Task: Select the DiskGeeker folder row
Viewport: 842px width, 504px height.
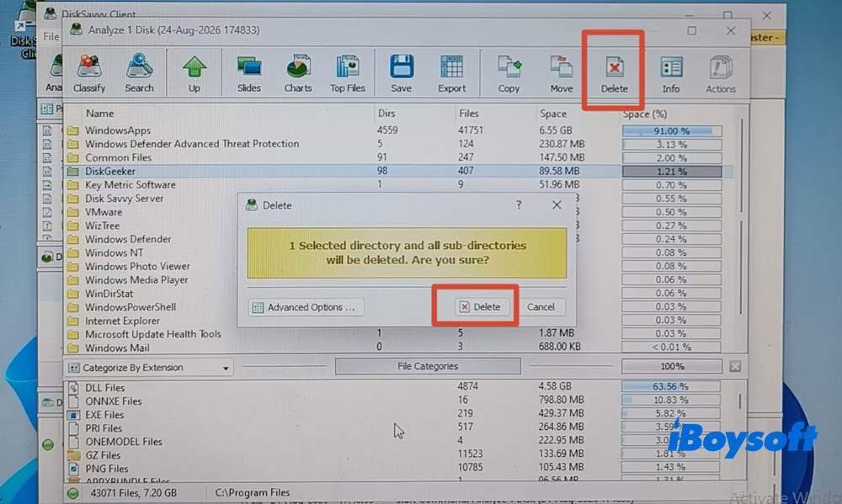Action: coord(397,171)
